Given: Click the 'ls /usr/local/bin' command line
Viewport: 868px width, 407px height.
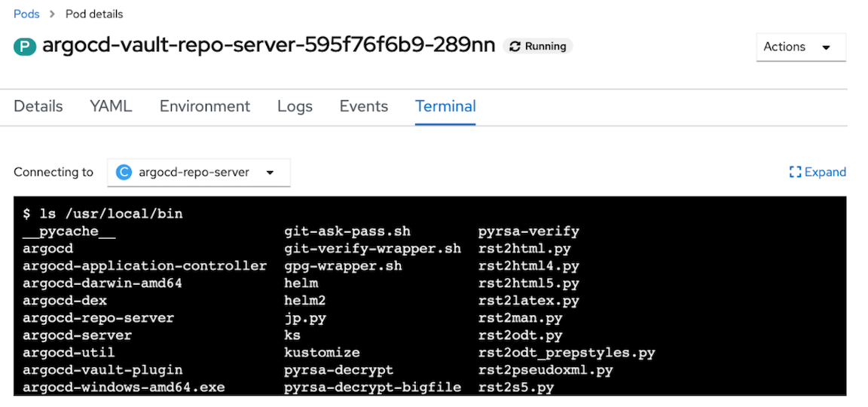Looking at the screenshot, I should click(x=102, y=214).
